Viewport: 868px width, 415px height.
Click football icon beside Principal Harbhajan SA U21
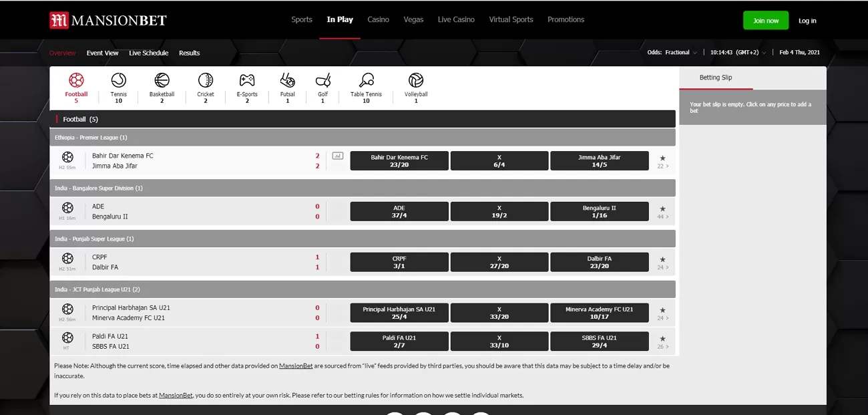coord(67,309)
